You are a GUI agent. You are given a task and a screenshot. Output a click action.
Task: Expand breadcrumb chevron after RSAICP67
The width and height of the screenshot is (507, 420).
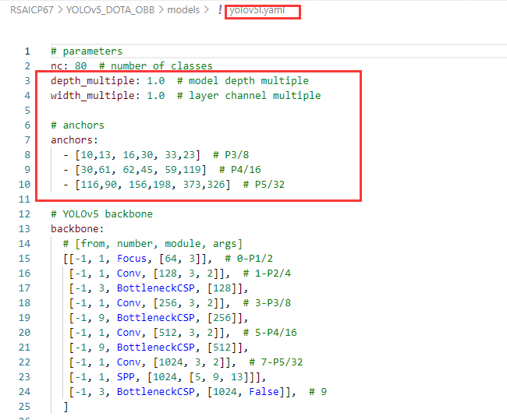click(x=60, y=10)
